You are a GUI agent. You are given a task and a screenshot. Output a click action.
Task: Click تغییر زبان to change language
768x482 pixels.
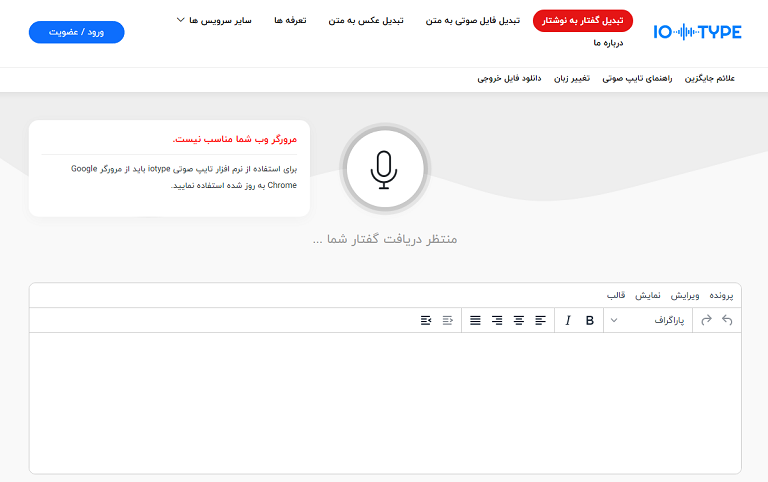point(572,78)
